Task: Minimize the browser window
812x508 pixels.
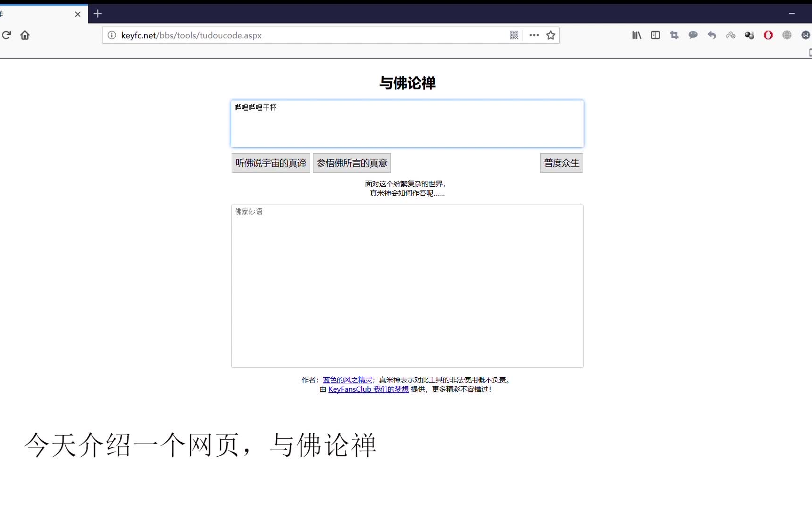Action: click(792, 14)
